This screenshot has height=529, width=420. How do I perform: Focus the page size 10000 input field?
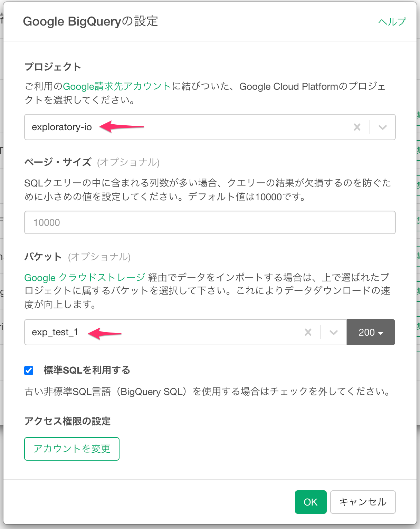pos(210,222)
